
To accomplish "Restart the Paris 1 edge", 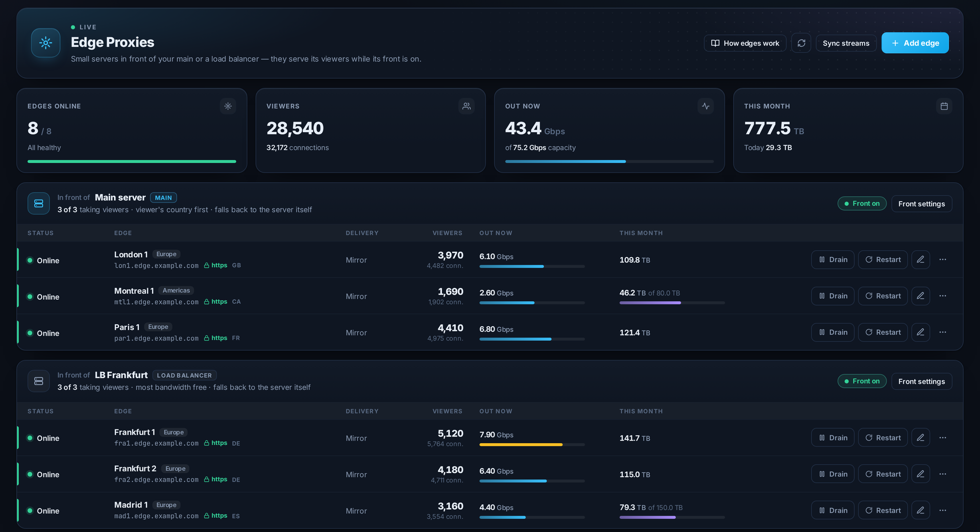I will pyautogui.click(x=883, y=332).
